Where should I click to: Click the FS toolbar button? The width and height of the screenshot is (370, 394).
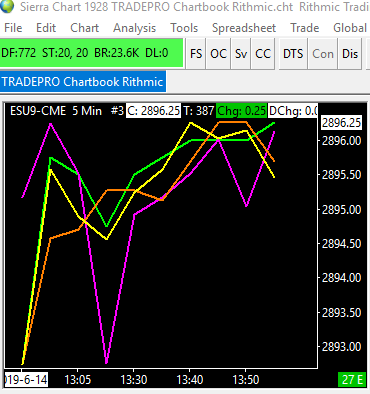pos(196,54)
